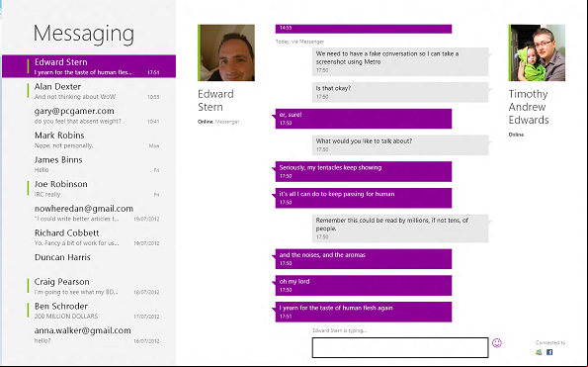
Task: Click the Facebook connected service icon
Action: [x=549, y=352]
